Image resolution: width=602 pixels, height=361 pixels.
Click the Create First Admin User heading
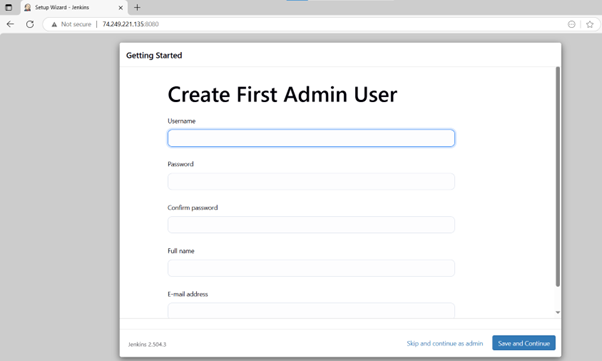pos(282,94)
